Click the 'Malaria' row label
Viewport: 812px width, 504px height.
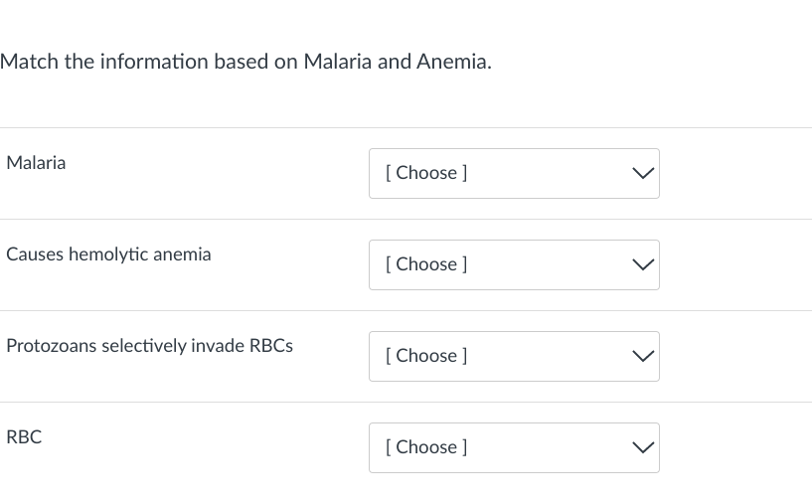click(x=36, y=163)
